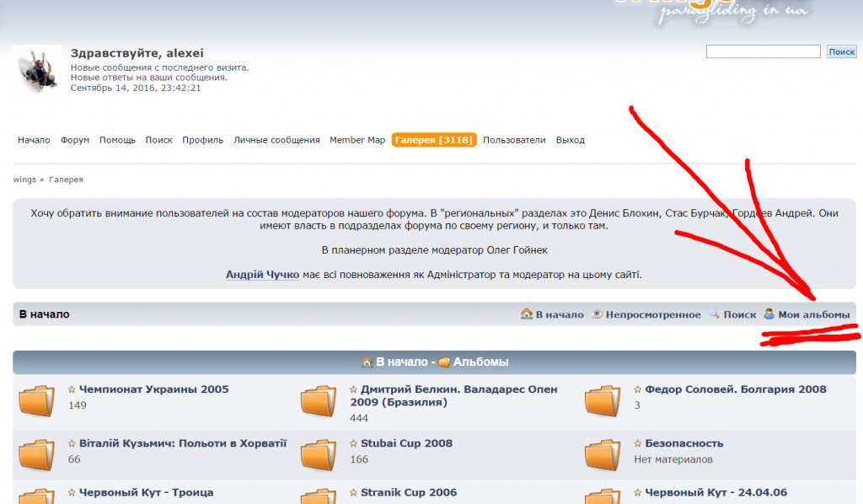
Task: Open Мои альбомы in gallery toolbar
Action: point(813,314)
